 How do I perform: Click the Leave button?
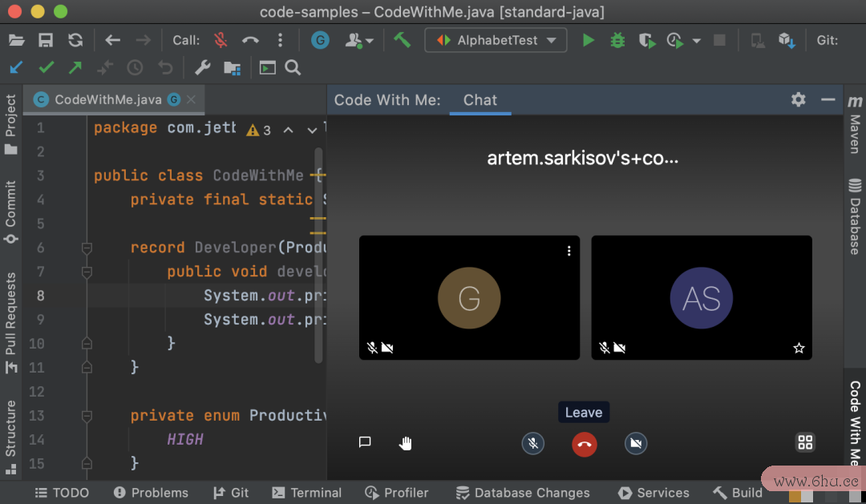pyautogui.click(x=583, y=412)
